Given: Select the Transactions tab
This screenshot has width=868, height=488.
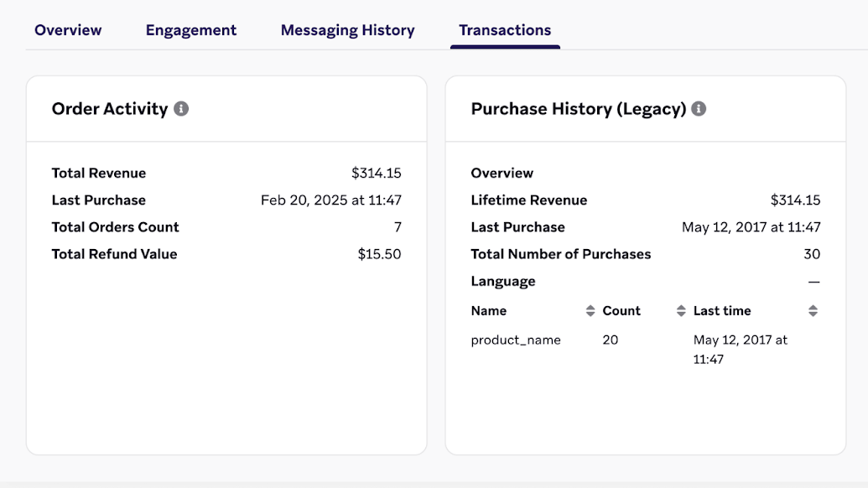Looking at the screenshot, I should (505, 30).
